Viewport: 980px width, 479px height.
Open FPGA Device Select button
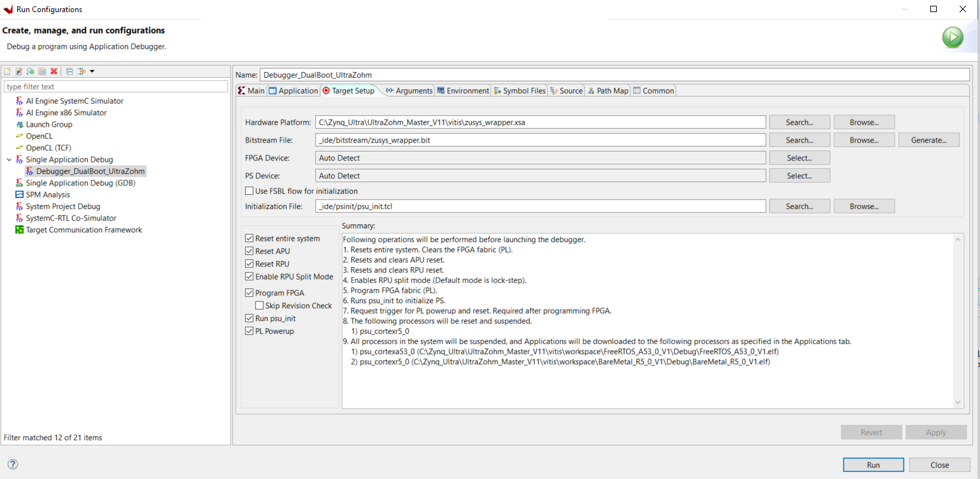click(x=799, y=158)
